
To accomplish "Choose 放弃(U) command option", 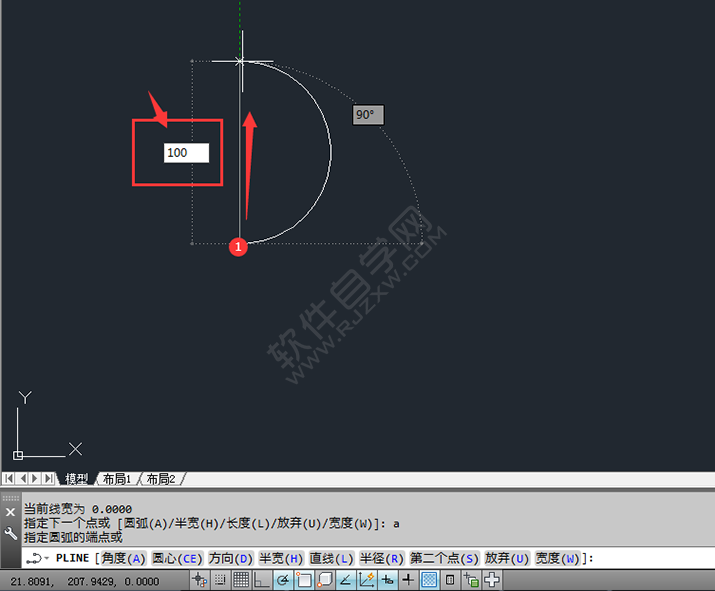I will click(507, 558).
